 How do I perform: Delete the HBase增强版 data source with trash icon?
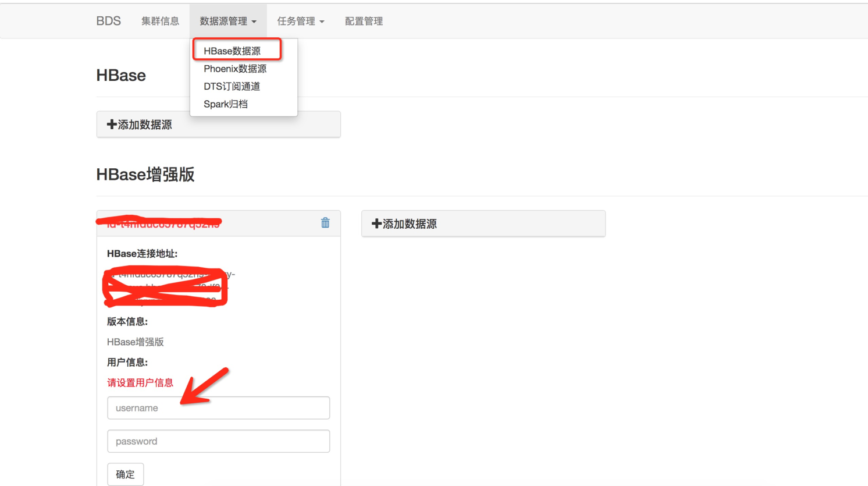325,223
